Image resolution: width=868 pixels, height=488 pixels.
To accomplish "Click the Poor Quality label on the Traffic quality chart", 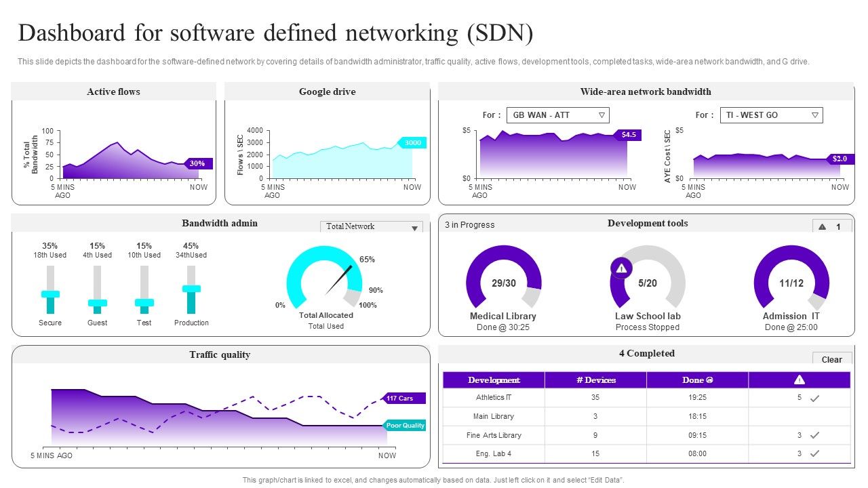I will click(404, 425).
